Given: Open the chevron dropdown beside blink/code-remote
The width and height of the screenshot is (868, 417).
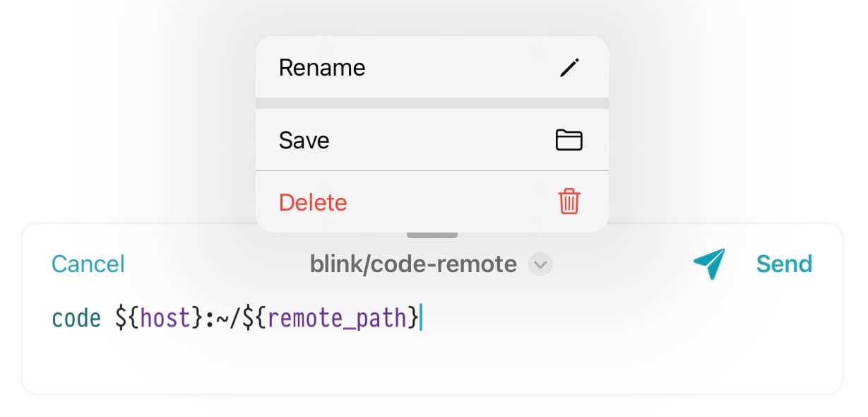Looking at the screenshot, I should pos(540,264).
